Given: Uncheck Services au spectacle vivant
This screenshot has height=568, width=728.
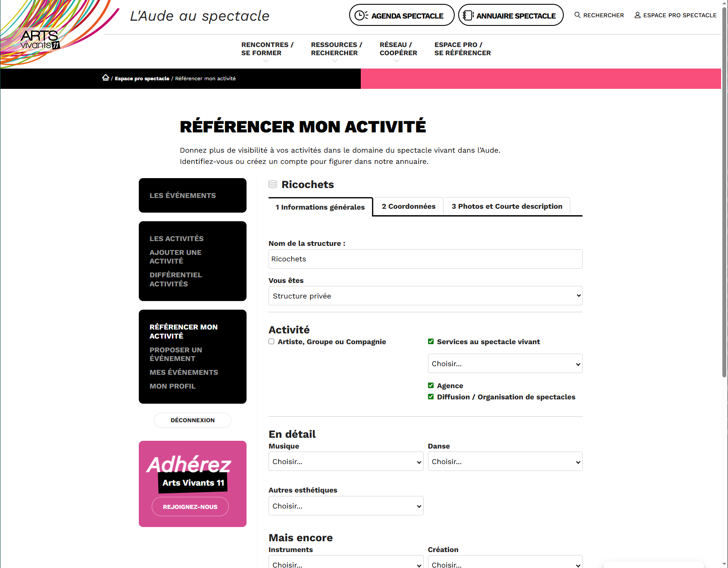Looking at the screenshot, I should (431, 342).
